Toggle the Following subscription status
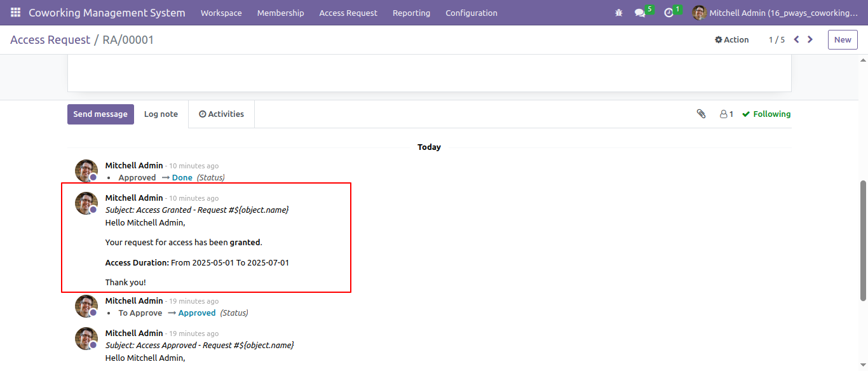This screenshot has height=371, width=868. 766,114
